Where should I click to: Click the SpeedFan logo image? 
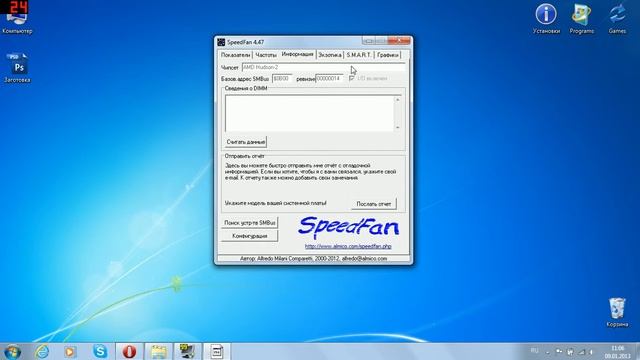(349, 227)
